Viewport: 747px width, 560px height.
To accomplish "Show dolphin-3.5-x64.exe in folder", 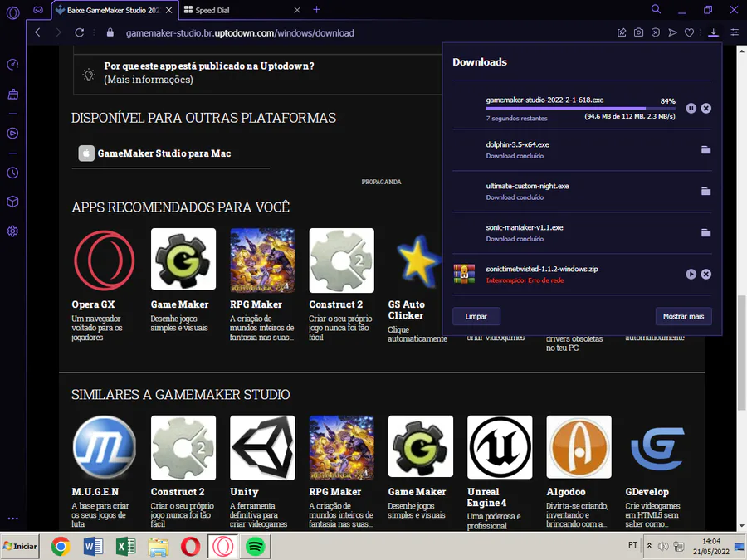I will click(706, 149).
